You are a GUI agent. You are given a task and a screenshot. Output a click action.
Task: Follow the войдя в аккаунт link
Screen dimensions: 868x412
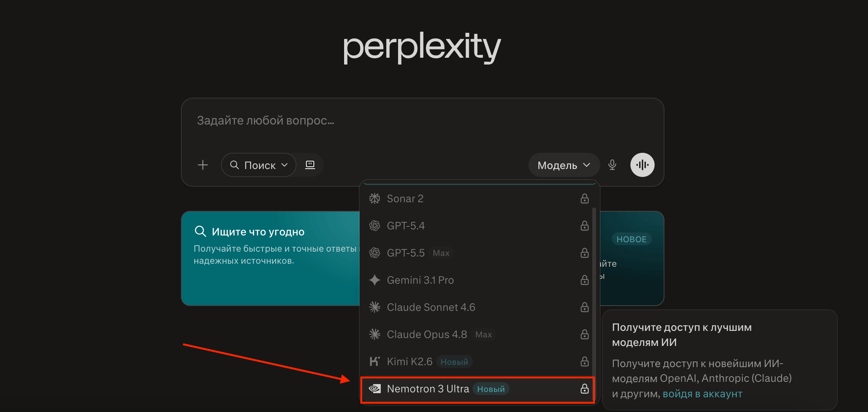pos(703,394)
